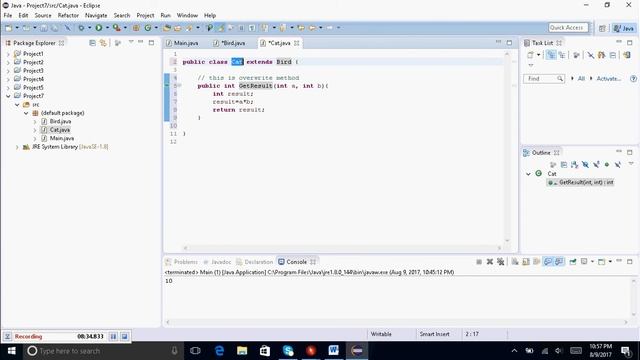The height and width of the screenshot is (360, 640).
Task: Open the Run menu
Action: [165, 16]
